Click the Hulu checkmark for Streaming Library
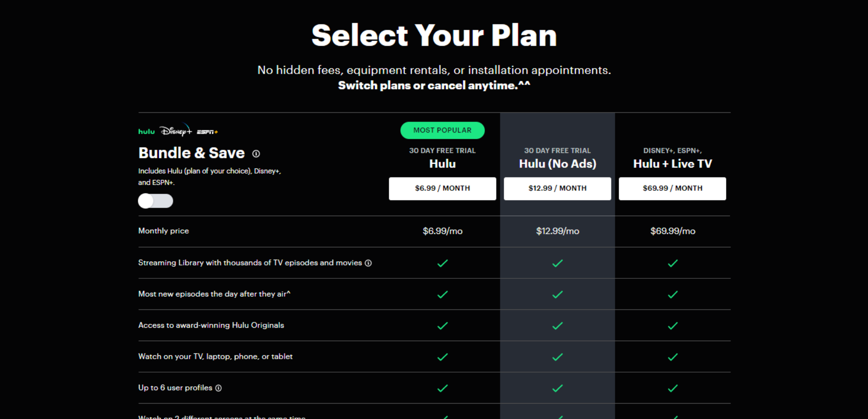This screenshot has width=868, height=419. coord(442,263)
